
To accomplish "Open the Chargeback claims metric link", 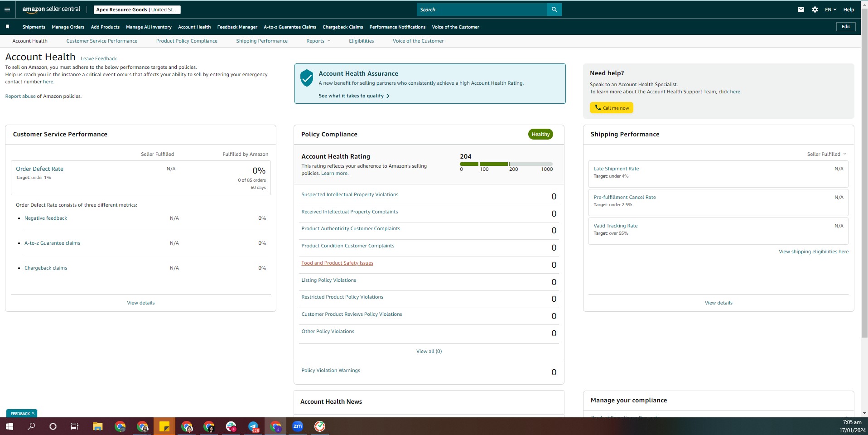I will (46, 268).
